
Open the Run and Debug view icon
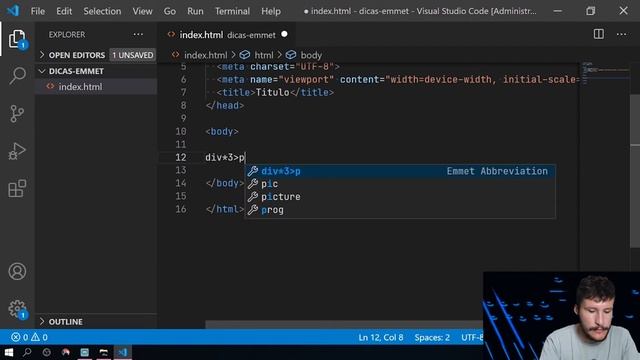pyautogui.click(x=17, y=151)
